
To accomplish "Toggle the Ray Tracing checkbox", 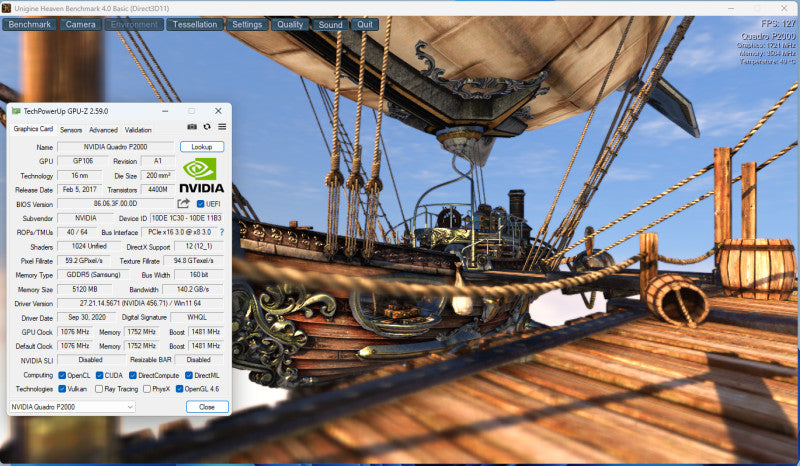I will pyautogui.click(x=99, y=389).
